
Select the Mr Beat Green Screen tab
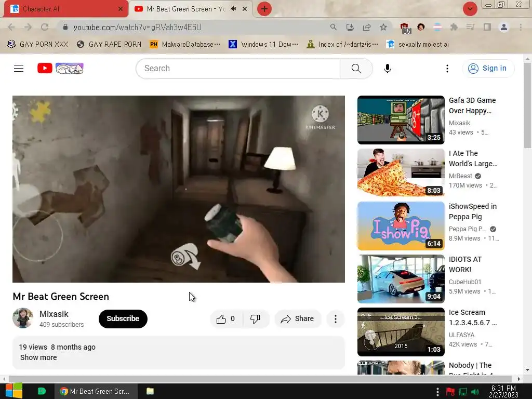point(191,9)
